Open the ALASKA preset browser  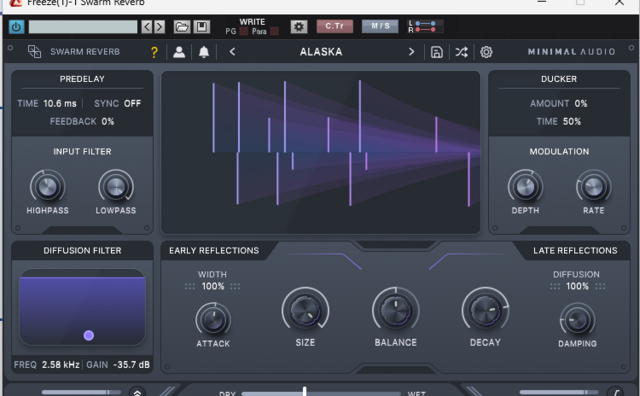tap(321, 52)
